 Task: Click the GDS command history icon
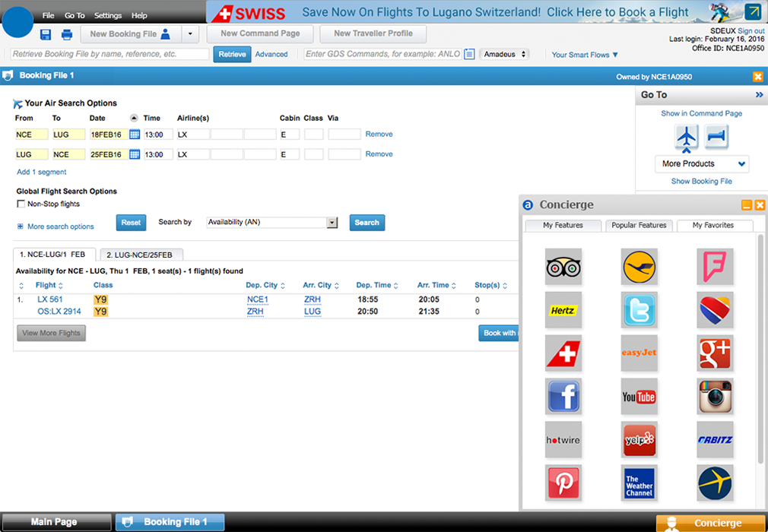469,54
